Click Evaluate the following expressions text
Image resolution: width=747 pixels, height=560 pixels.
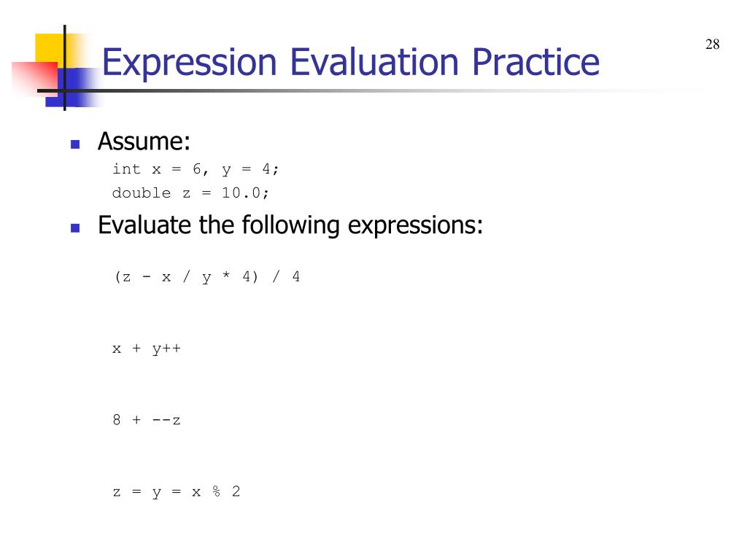(x=290, y=225)
